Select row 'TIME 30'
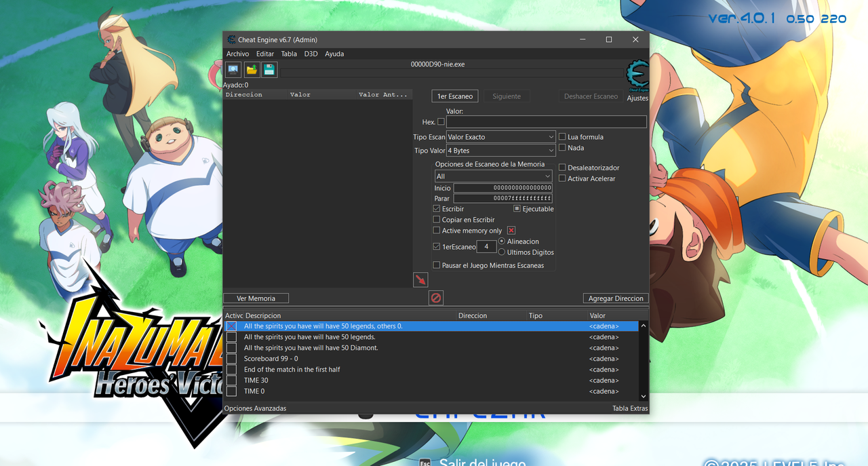 (x=431, y=381)
